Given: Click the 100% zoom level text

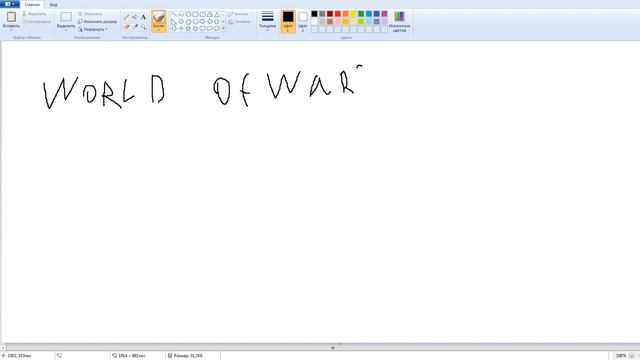Looking at the screenshot, I should [x=621, y=356].
